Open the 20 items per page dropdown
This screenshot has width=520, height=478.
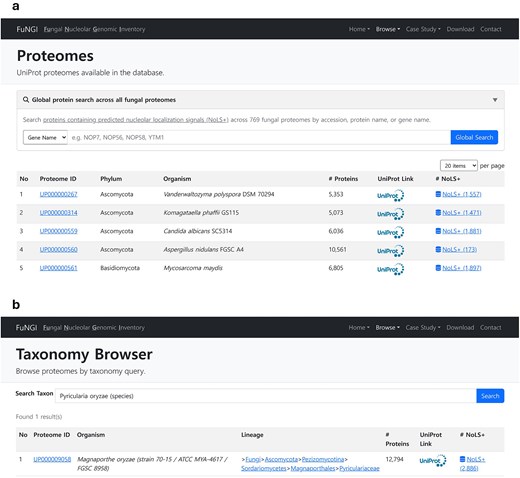pyautogui.click(x=459, y=165)
